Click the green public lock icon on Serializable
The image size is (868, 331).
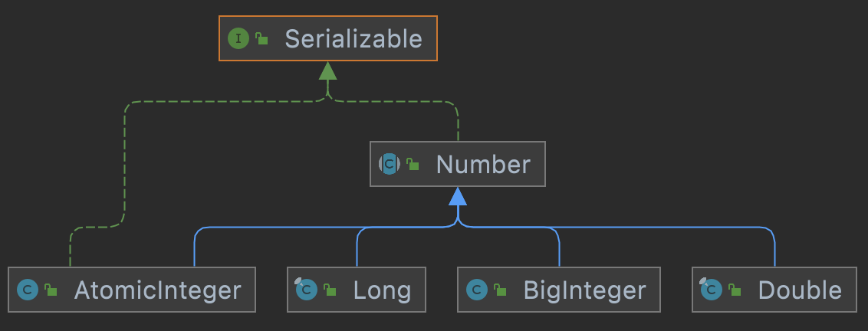[261, 38]
